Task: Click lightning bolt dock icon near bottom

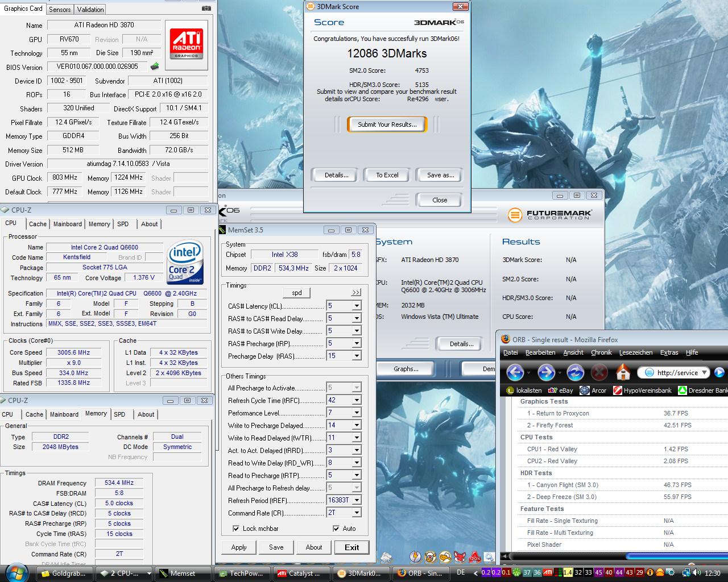Action: pyautogui.click(x=415, y=556)
